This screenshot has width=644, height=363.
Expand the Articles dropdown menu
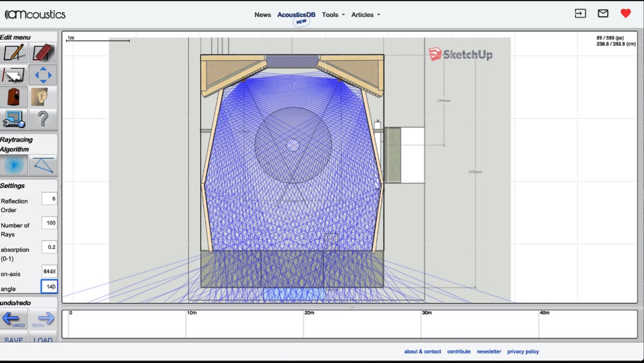click(365, 15)
